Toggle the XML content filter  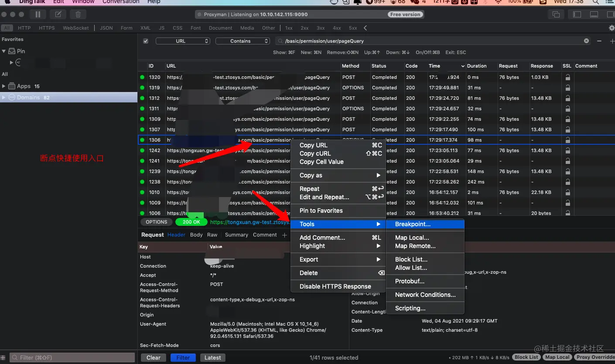pos(145,28)
